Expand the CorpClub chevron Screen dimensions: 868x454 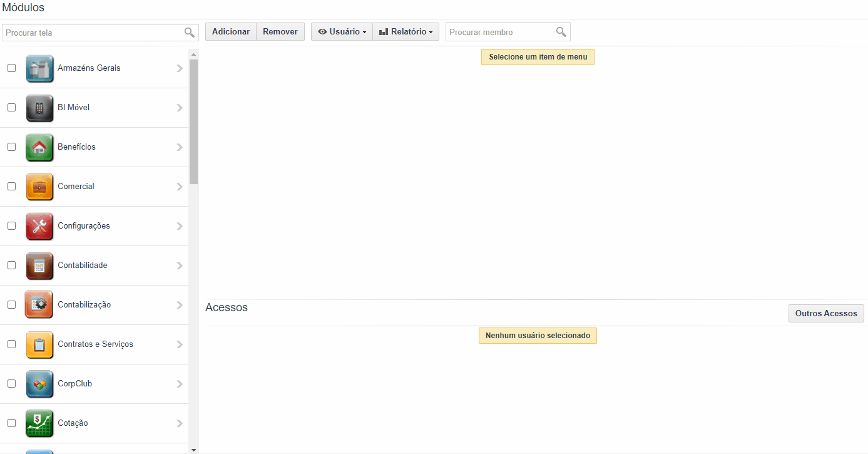point(180,384)
